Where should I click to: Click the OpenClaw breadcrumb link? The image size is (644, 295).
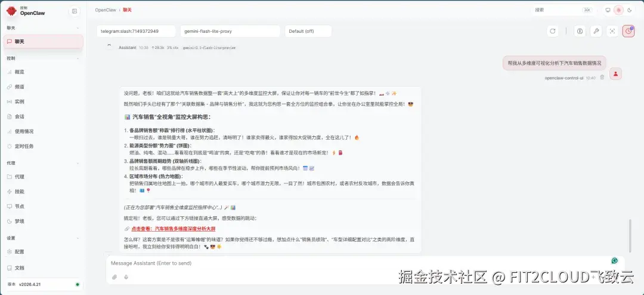[105, 10]
